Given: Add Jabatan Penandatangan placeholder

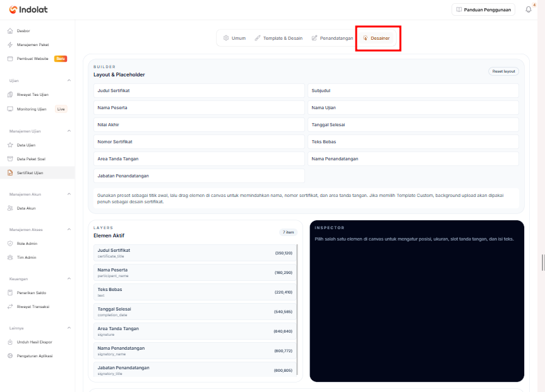Looking at the screenshot, I should click(199, 176).
